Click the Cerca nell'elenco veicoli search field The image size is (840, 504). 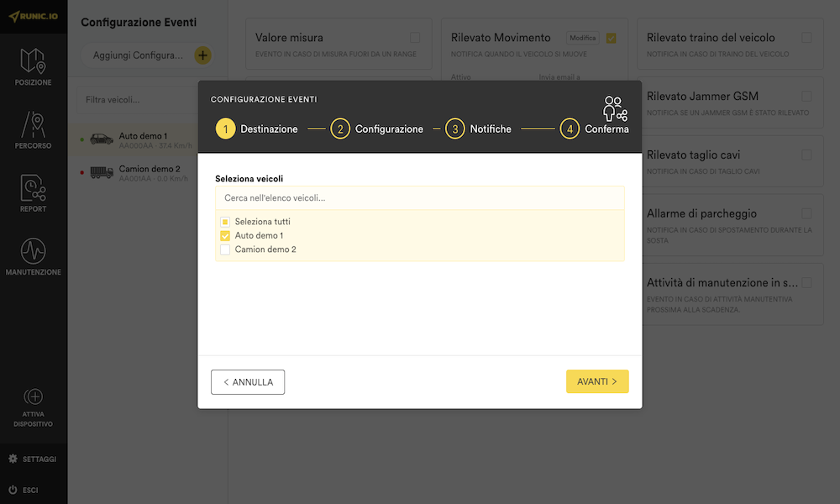coord(420,198)
